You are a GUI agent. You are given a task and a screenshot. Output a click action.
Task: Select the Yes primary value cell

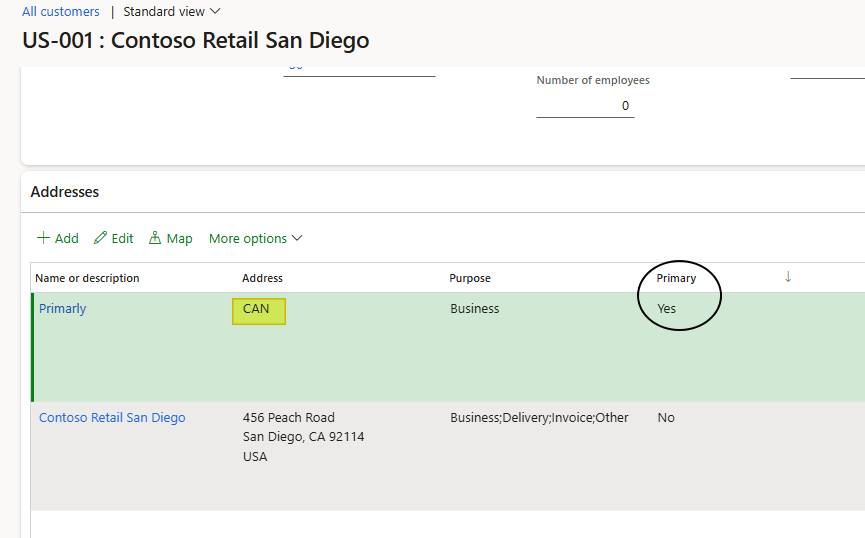667,309
